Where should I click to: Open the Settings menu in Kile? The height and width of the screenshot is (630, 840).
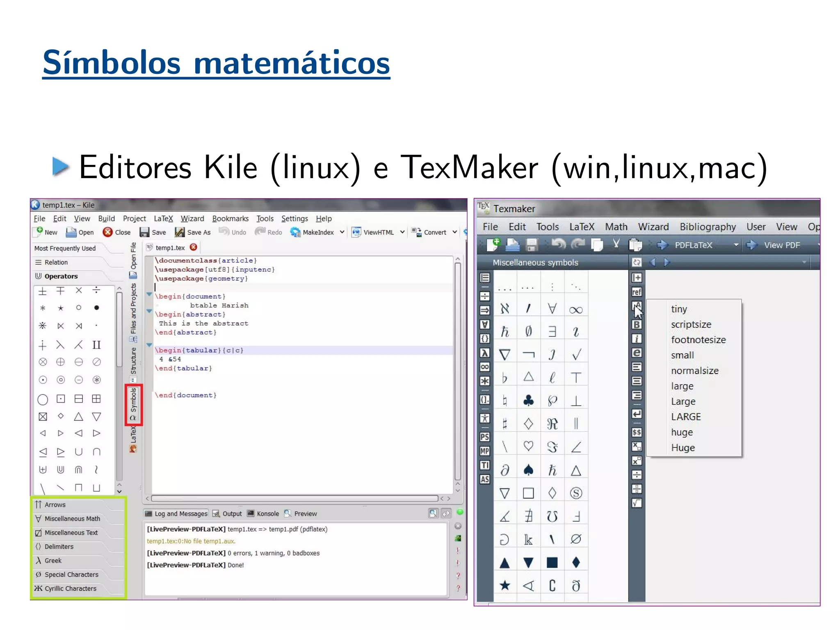tap(294, 219)
